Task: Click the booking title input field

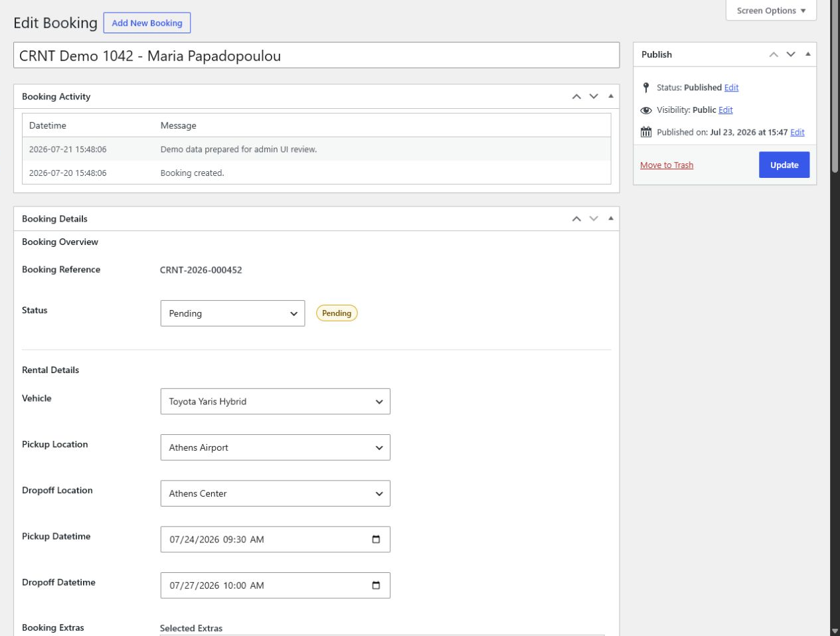Action: [316, 55]
